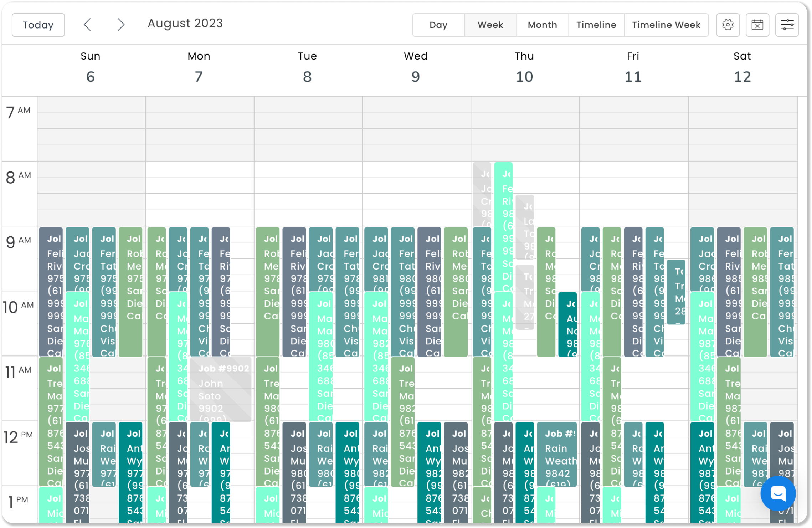Switch to Day view
Image resolution: width=812 pixels, height=528 pixels.
pyautogui.click(x=438, y=25)
